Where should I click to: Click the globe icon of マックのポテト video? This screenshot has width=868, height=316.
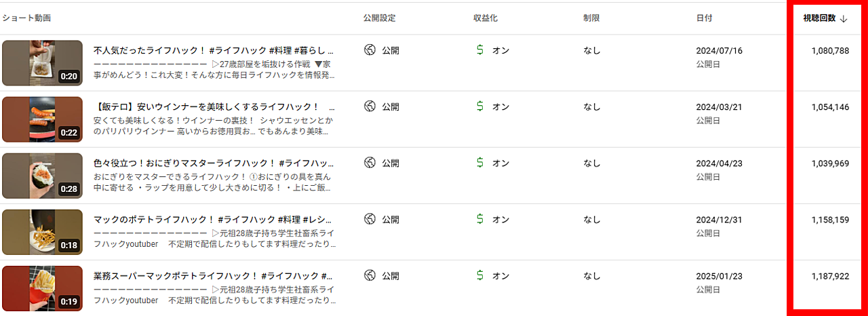pos(370,219)
